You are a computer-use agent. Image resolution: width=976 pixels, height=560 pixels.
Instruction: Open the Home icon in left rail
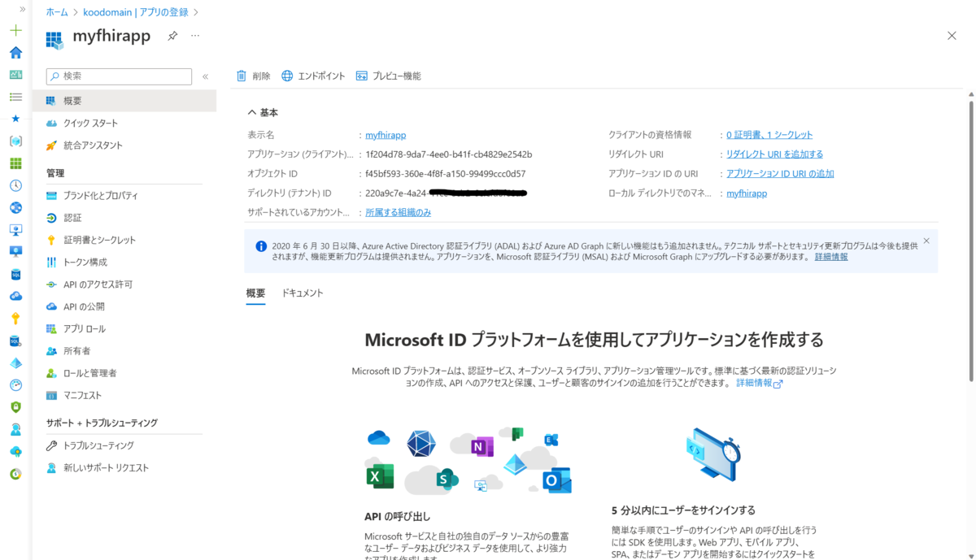point(15,52)
